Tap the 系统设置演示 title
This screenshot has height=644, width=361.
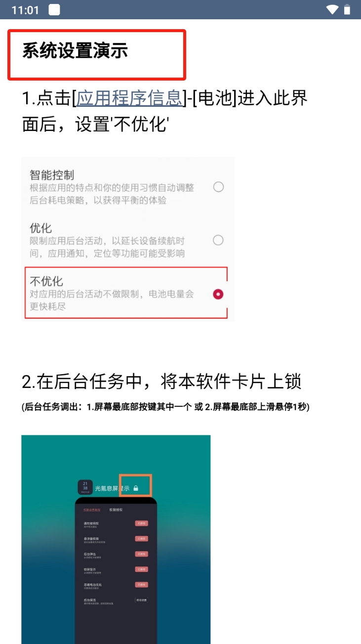(x=75, y=51)
